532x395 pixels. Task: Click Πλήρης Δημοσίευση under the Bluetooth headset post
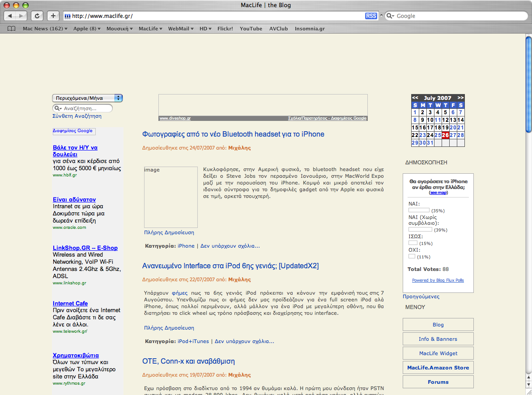click(x=169, y=232)
